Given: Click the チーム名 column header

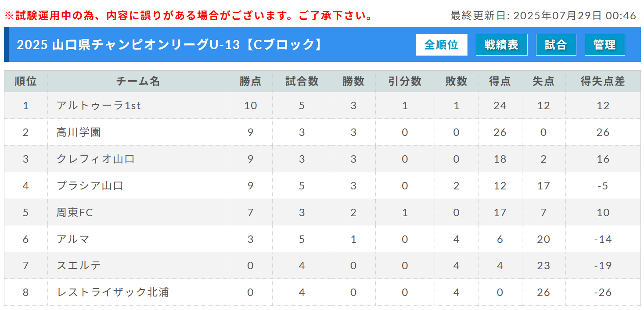Looking at the screenshot, I should pyautogui.click(x=138, y=81).
